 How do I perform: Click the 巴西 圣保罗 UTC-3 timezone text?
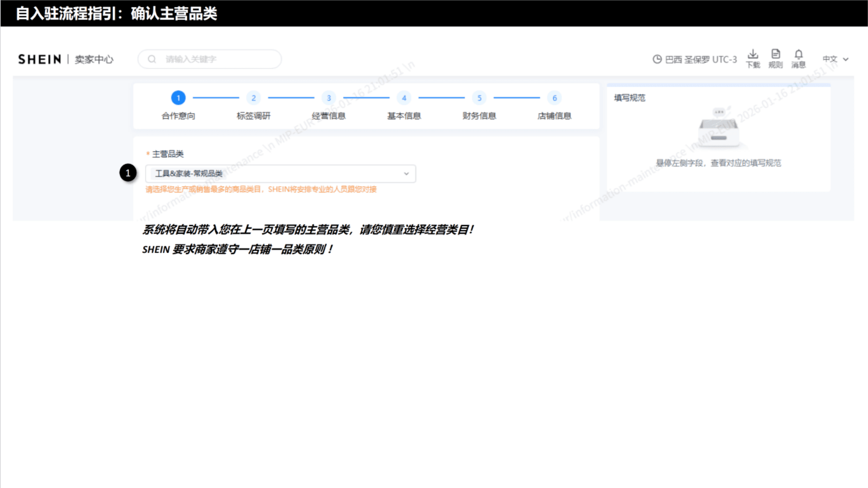pyautogui.click(x=701, y=60)
